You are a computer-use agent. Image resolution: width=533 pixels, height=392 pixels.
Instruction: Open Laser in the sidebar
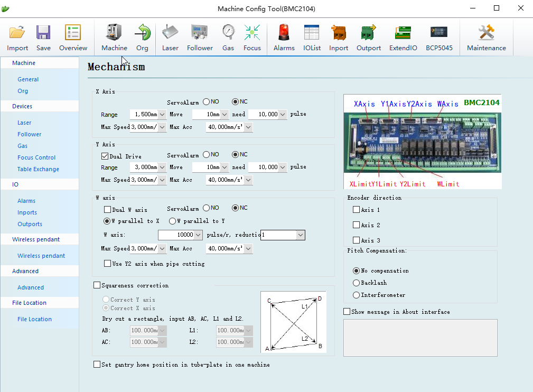pyautogui.click(x=24, y=123)
